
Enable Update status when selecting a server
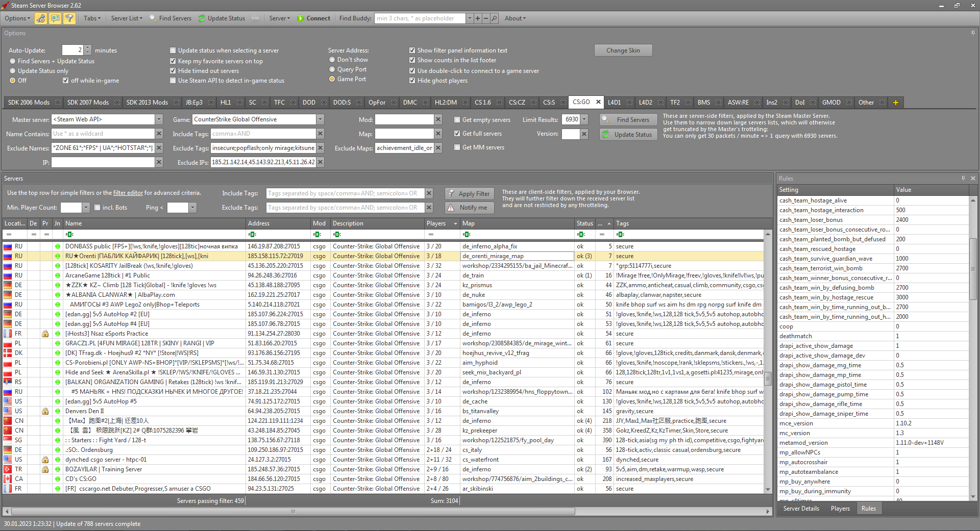click(x=173, y=50)
